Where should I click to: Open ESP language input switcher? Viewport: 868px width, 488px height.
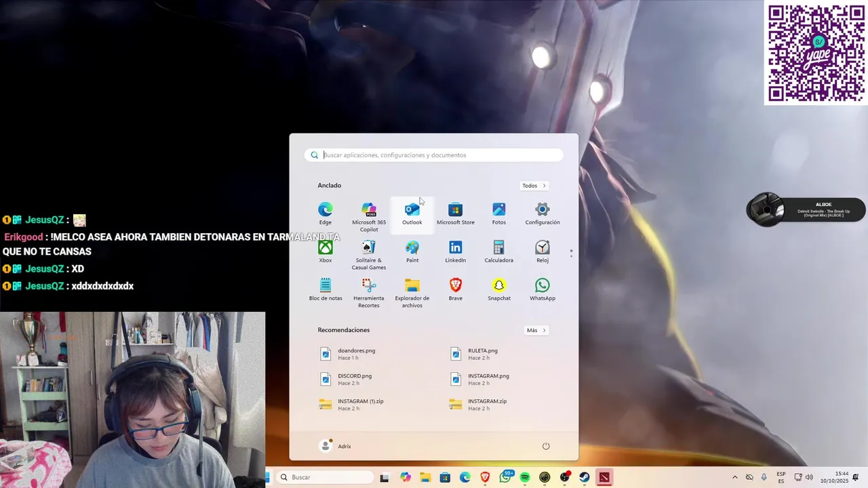781,477
